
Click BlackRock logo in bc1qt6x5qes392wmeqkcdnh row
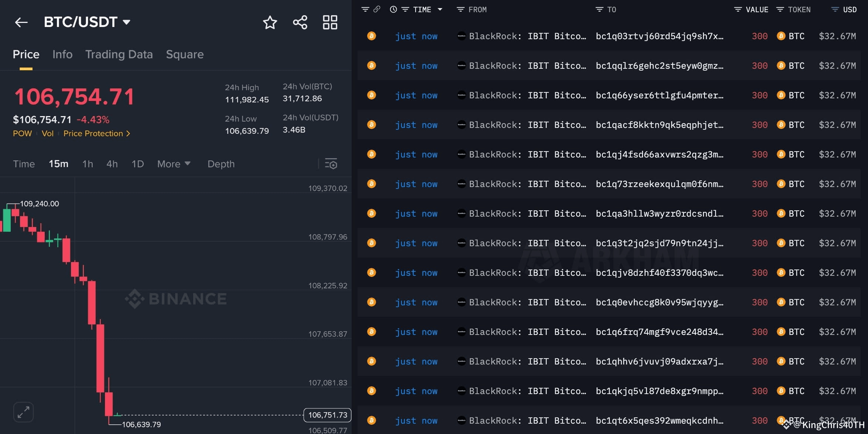click(461, 420)
